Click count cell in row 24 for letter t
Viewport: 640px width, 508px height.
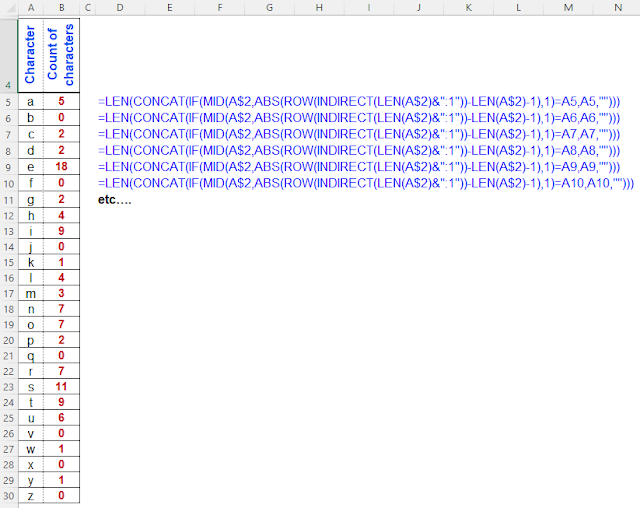point(62,402)
